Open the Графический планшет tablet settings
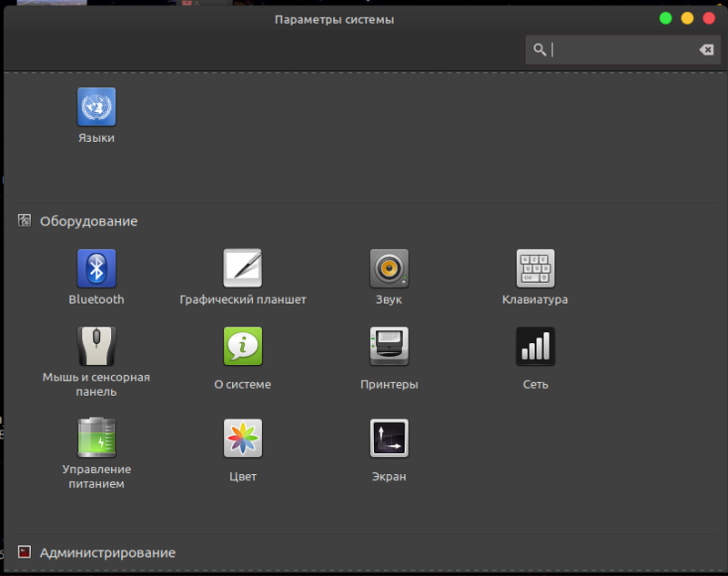The height and width of the screenshot is (576, 728). (242, 269)
